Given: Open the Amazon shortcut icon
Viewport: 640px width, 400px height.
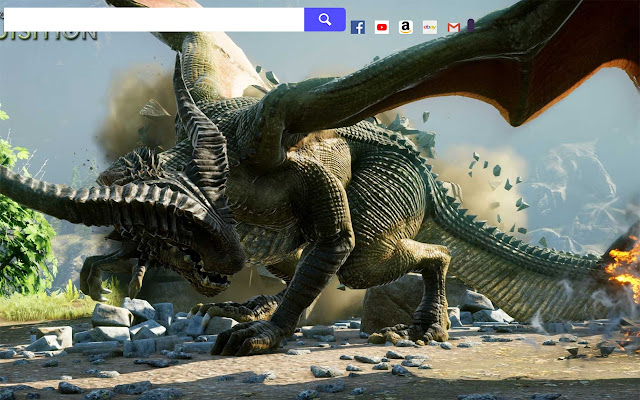Looking at the screenshot, I should click(406, 27).
